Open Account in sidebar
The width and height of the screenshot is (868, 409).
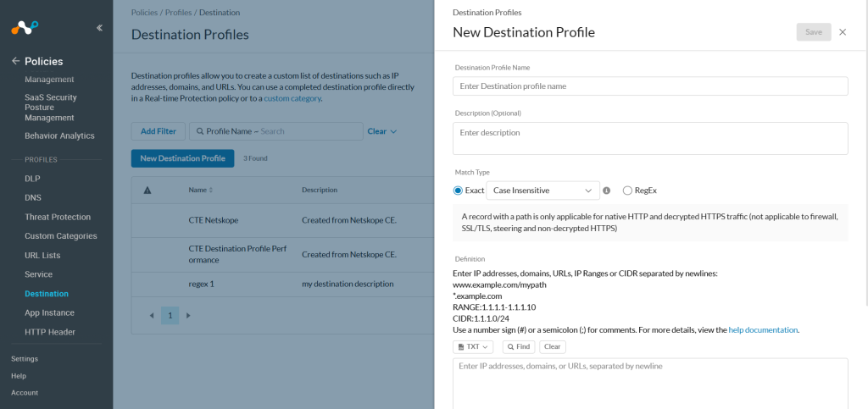[x=25, y=393]
